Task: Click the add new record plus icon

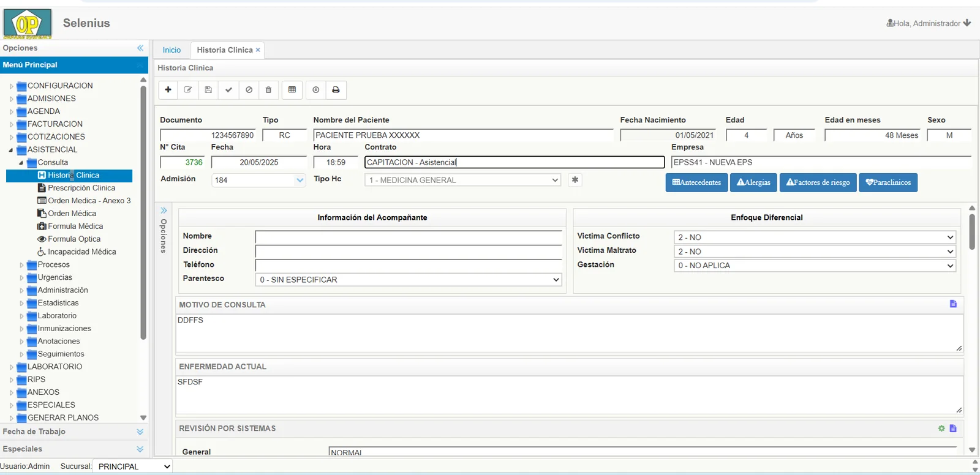Action: pos(168,90)
